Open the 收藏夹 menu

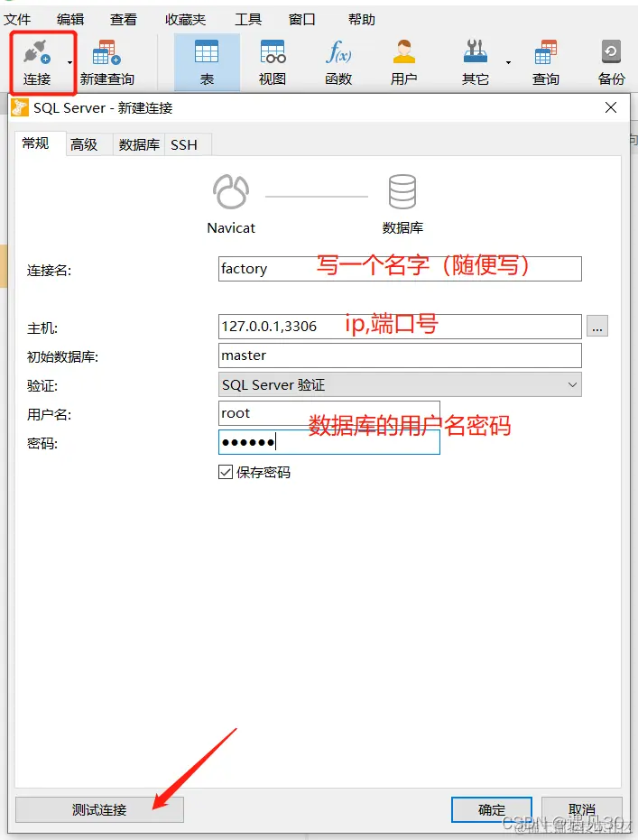click(185, 20)
